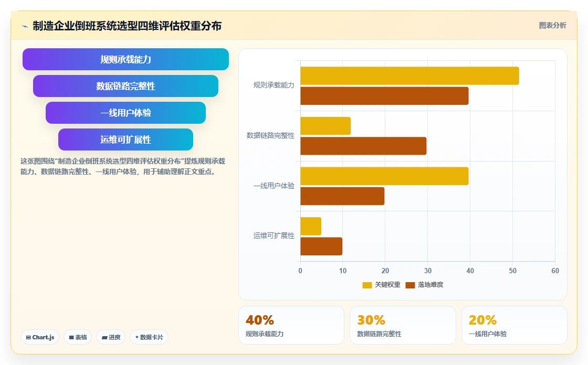
Task: Select the 运维可扩展性 funnel block
Action: pyautogui.click(x=125, y=139)
